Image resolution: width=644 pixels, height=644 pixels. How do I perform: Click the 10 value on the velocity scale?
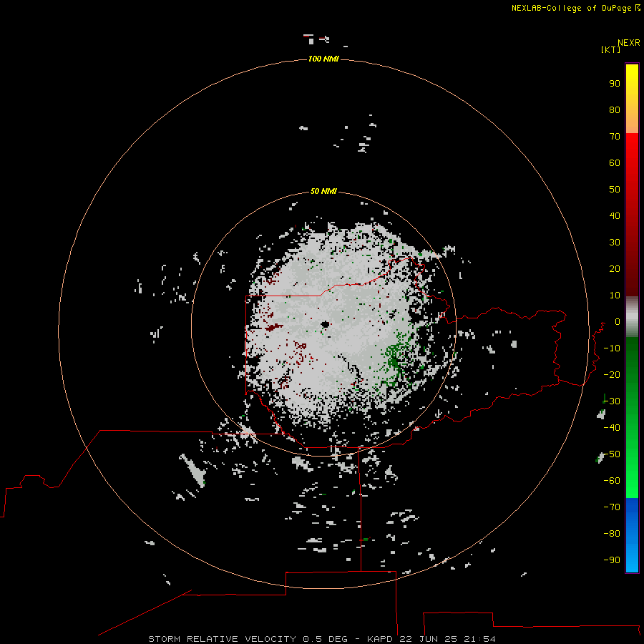[615, 296]
